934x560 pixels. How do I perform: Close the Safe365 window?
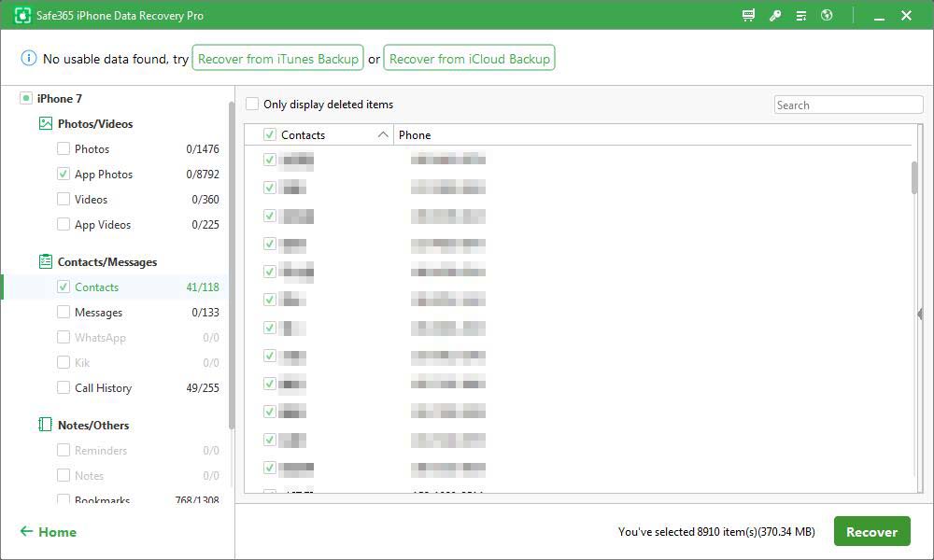(x=907, y=16)
